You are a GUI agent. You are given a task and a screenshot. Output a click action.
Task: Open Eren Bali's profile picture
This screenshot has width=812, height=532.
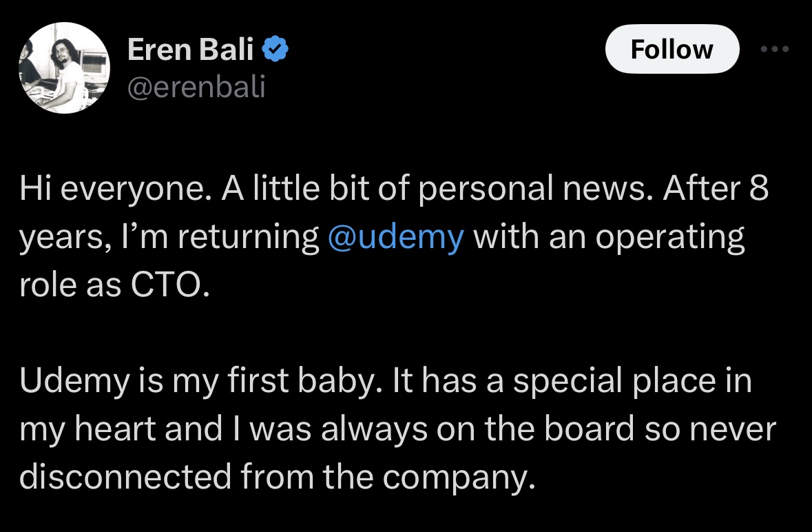click(x=64, y=68)
